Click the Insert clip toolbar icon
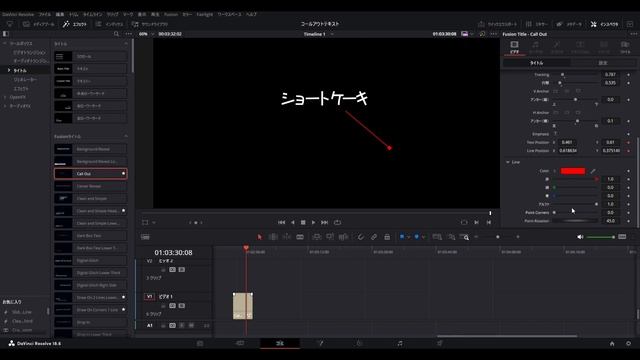The width and height of the screenshot is (640, 360). [x=316, y=237]
